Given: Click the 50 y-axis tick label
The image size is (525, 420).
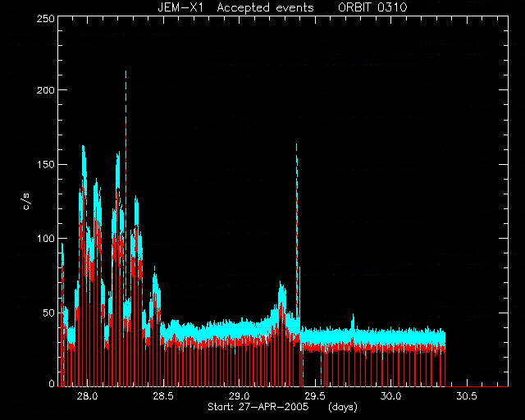Looking at the screenshot, I should point(49,313).
